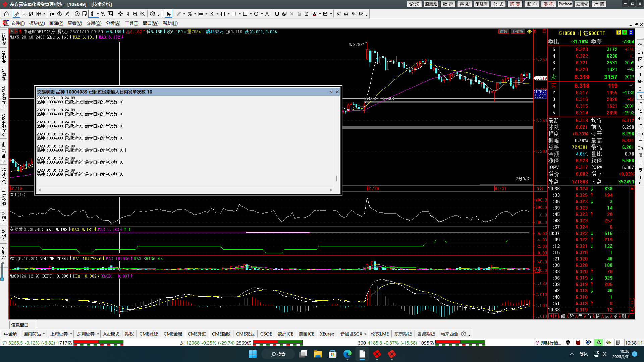
Task: Click the refresh/sync toolbar icon
Action: (31, 14)
